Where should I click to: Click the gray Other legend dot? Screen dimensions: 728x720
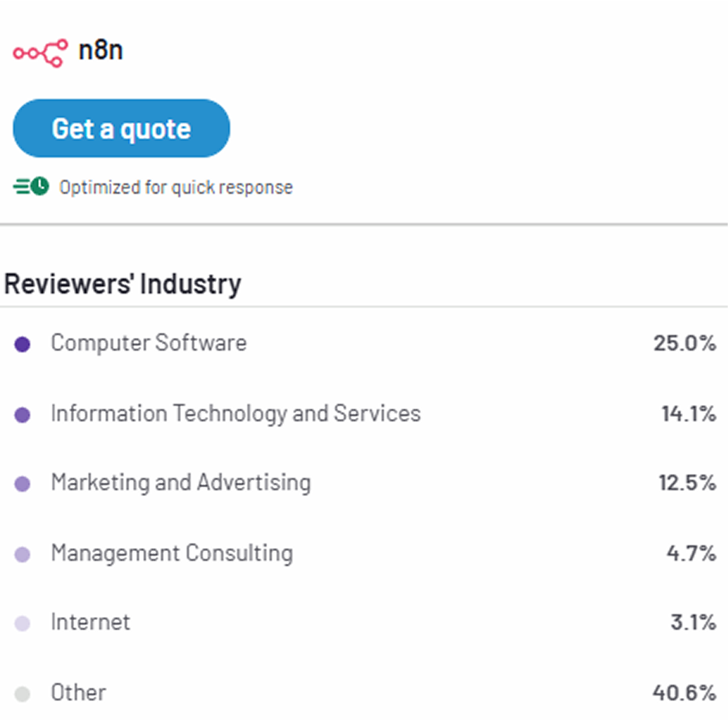pos(22,694)
